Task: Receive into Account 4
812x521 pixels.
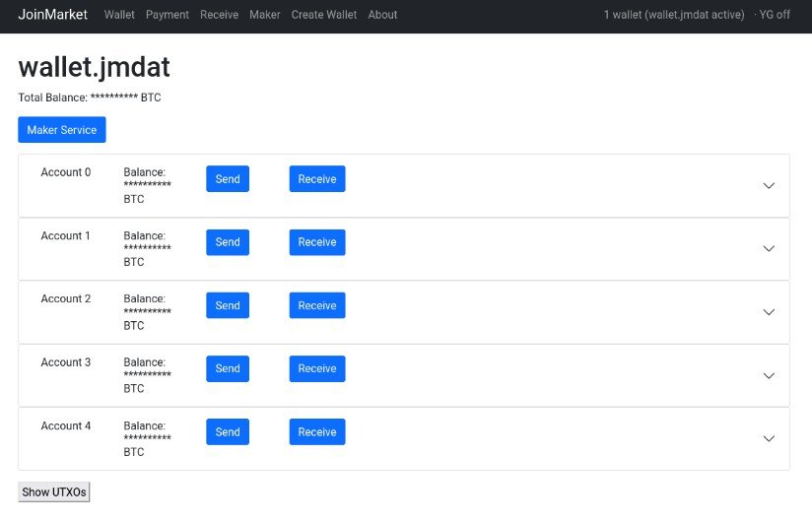Action: point(317,432)
